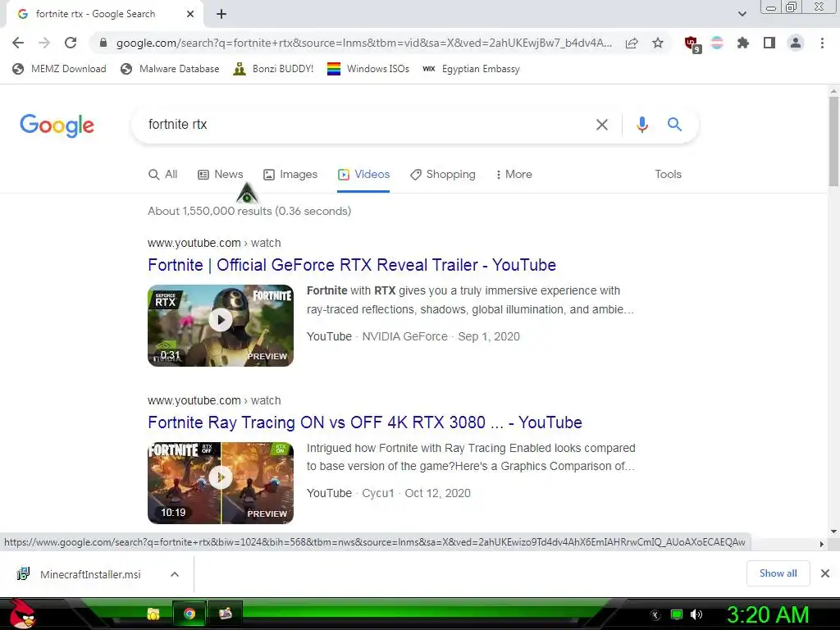Select Chrome in the taskbar
Viewport: 840px width, 630px height.
[189, 614]
